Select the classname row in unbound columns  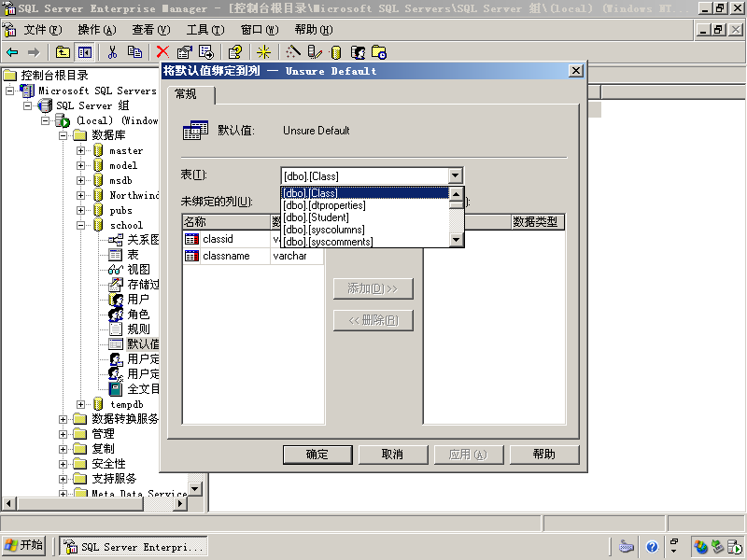click(x=253, y=256)
